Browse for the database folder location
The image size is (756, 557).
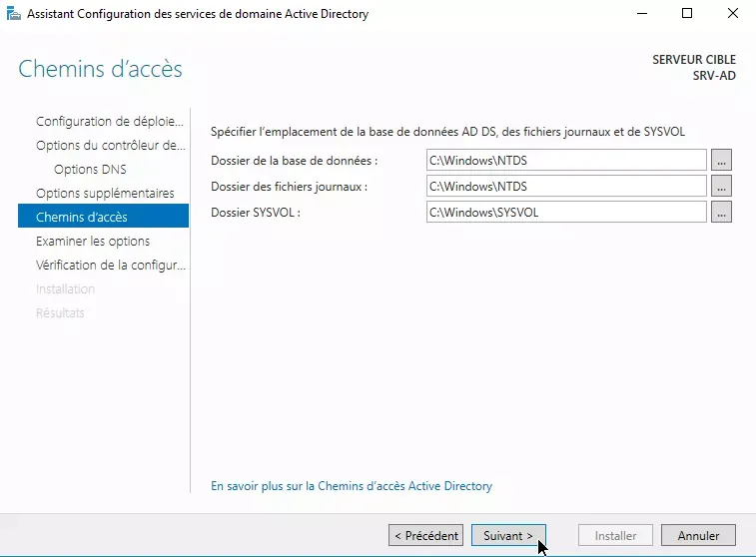click(721, 160)
